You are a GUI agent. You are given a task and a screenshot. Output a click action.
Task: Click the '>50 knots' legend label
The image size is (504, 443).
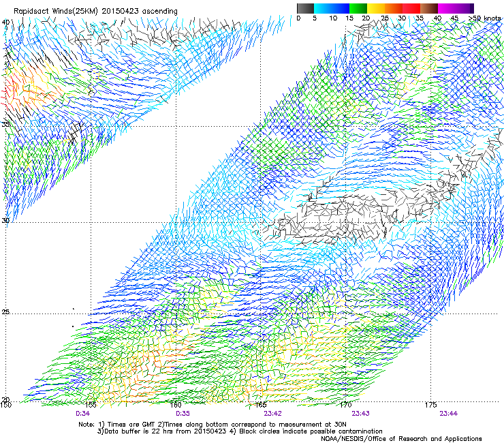[484, 18]
